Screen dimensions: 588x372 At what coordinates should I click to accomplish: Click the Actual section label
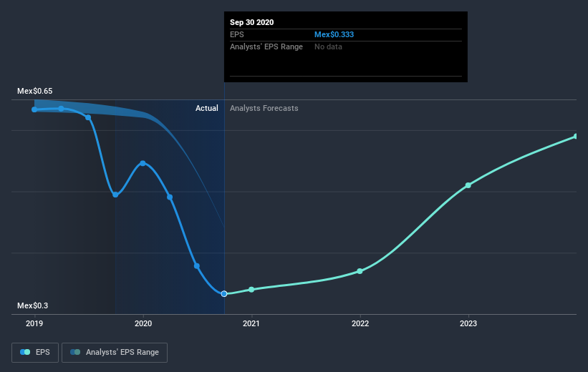pos(207,108)
